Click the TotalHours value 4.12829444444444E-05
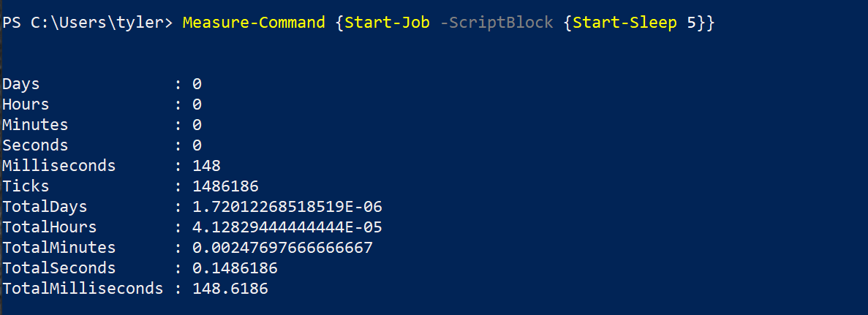The image size is (868, 315). tap(287, 227)
